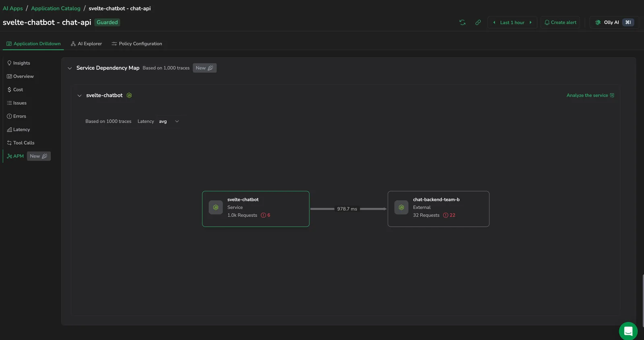Click the chat-backend-team-b node icon

coord(401,207)
